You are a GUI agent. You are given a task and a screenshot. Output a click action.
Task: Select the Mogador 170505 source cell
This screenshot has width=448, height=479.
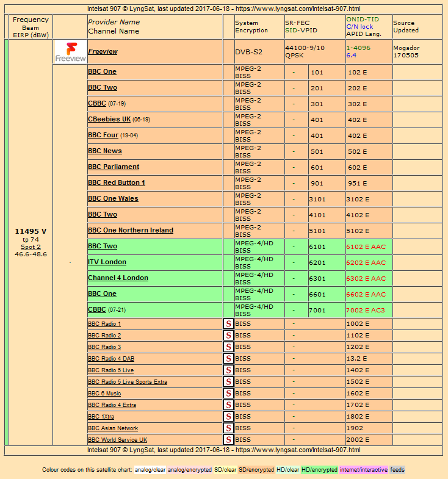click(x=417, y=52)
